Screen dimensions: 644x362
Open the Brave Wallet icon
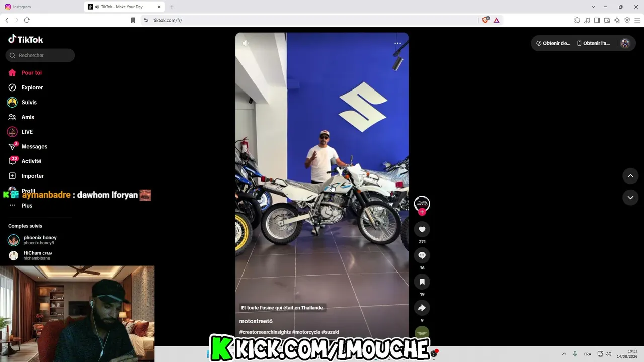[x=607, y=20]
